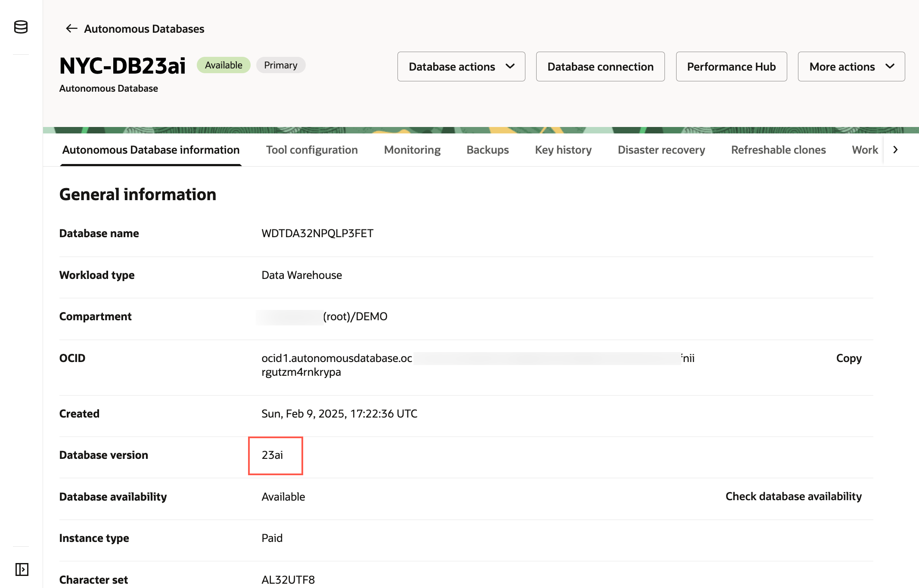Open the Database actions dropdown
Screen dimensions: 919x588
[x=461, y=67]
